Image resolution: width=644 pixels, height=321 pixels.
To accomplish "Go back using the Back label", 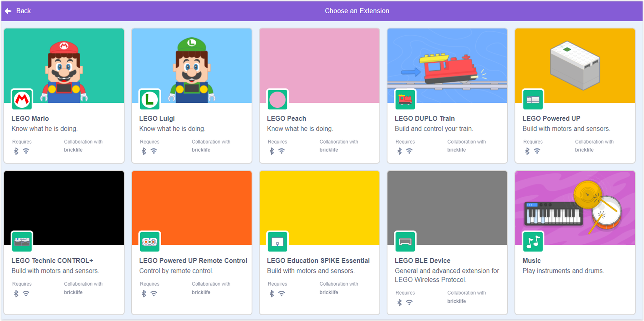I will [x=23, y=11].
